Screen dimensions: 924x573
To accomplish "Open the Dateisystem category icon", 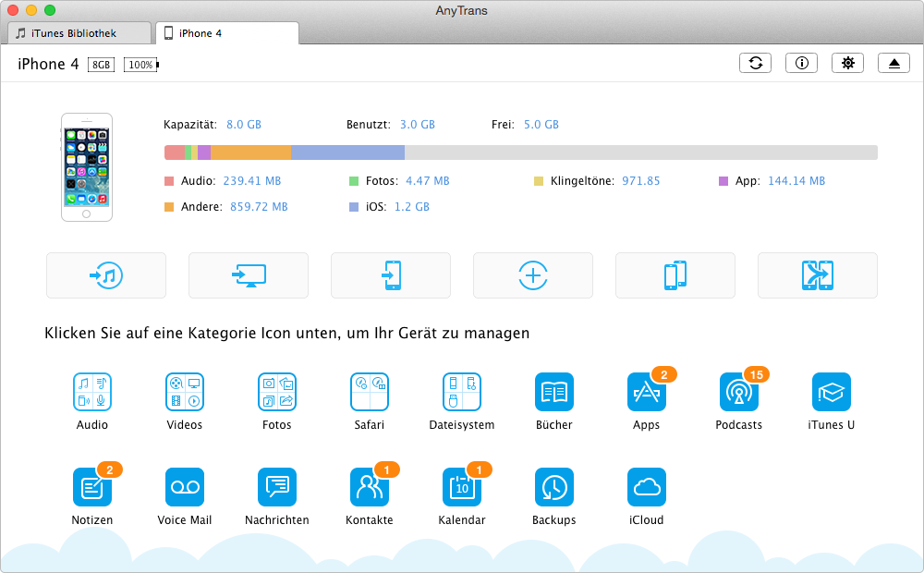I will 462,392.
